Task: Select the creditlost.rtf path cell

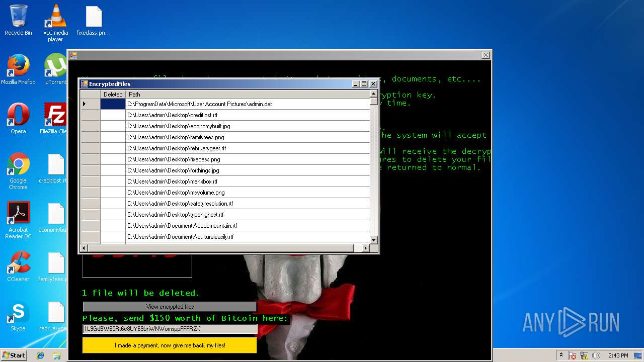Action: [248, 115]
